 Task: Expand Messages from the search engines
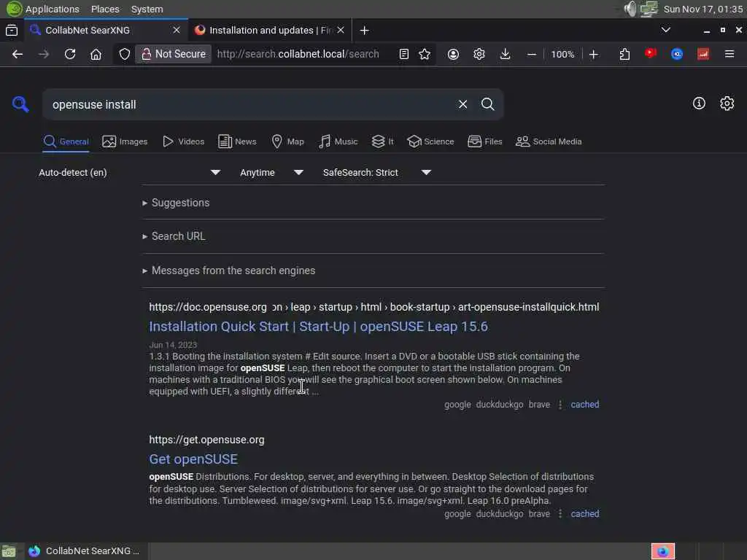click(228, 271)
